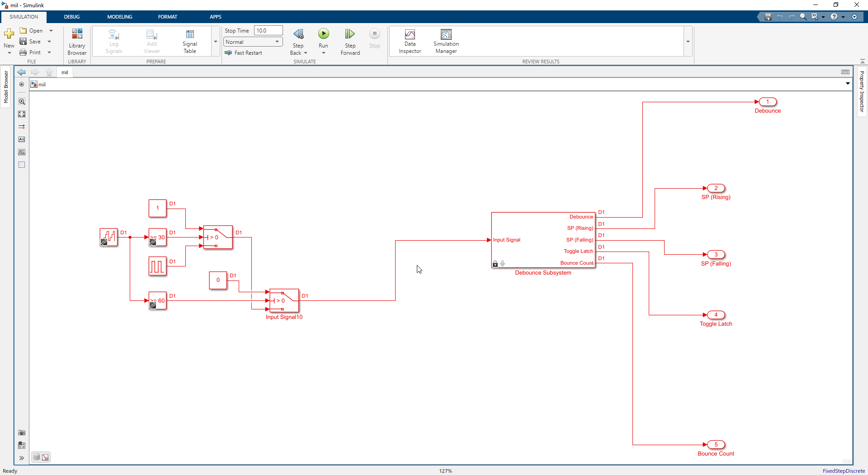Click the Stop simulation icon

tap(374, 33)
